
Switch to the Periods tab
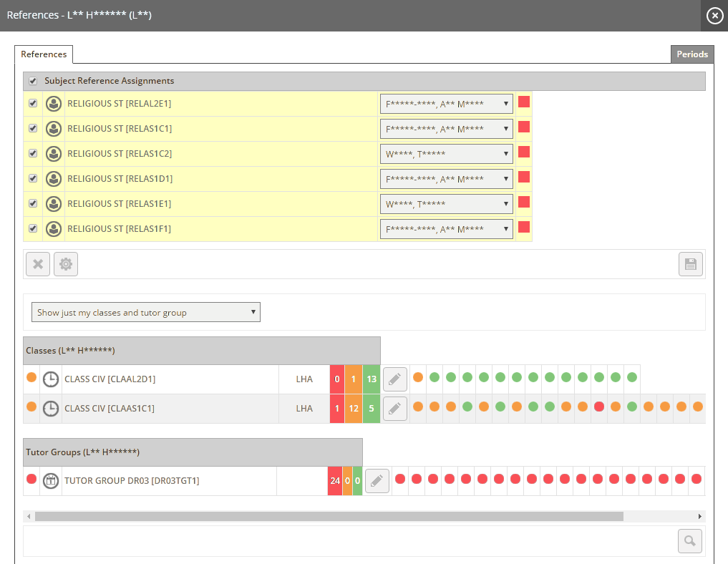coord(691,54)
